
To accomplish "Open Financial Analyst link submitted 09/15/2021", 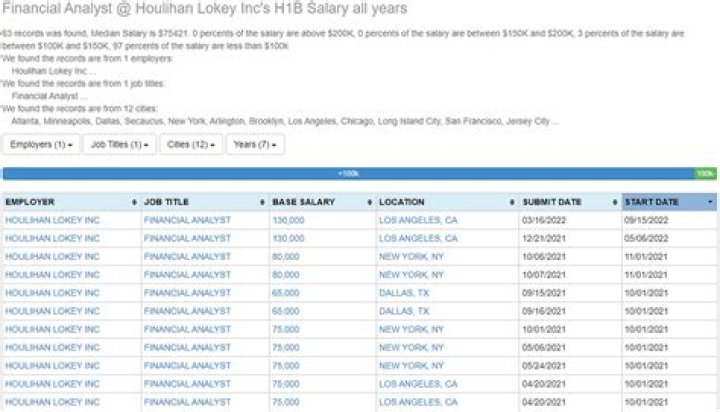I will point(187,293).
